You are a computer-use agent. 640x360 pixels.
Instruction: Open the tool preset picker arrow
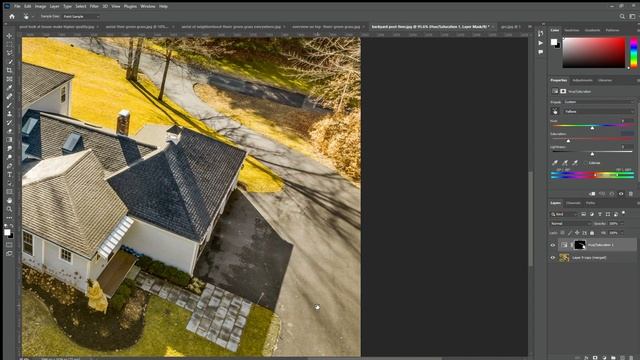(33, 16)
